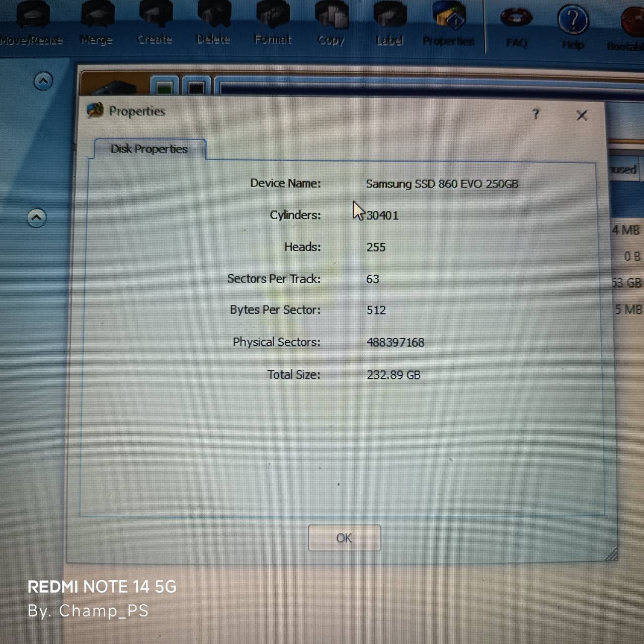
Task: Click the Properties dialog title icon
Action: 95,110
